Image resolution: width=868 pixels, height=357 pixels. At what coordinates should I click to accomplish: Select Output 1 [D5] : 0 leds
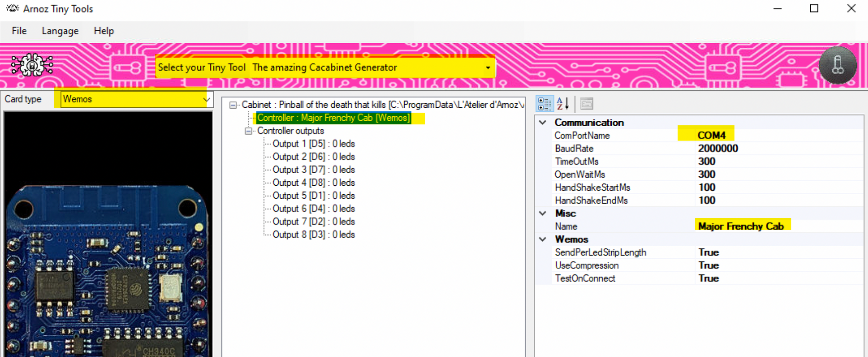pos(314,144)
